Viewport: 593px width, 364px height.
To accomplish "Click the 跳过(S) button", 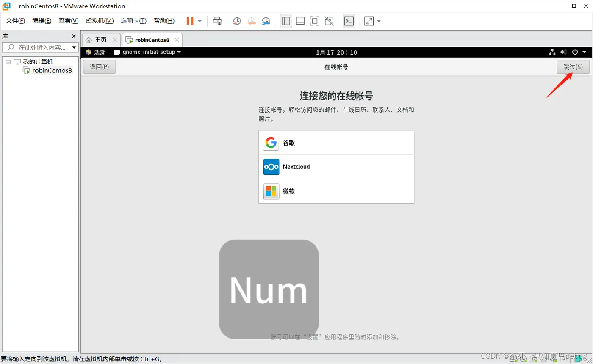I will [573, 67].
